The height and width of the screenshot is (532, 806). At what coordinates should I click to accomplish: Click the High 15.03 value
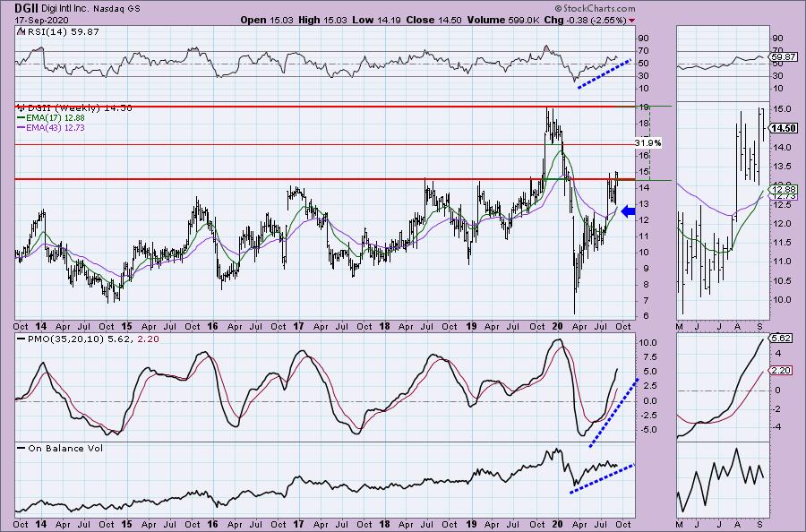322,20
